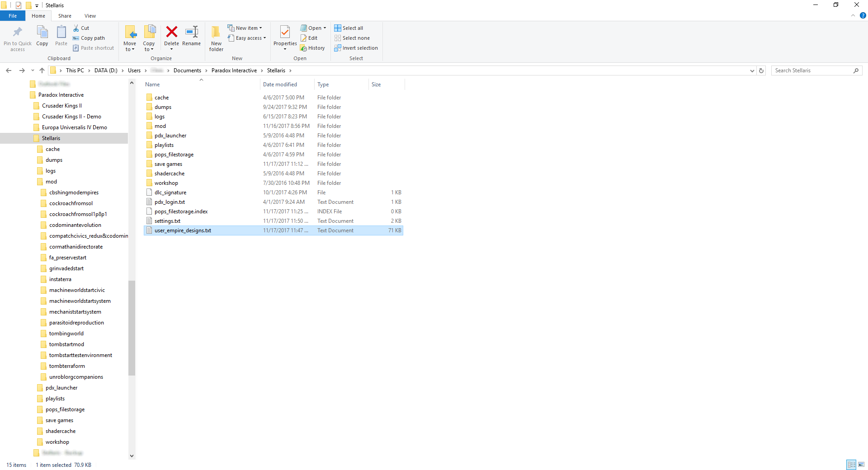The image size is (868, 470).
Task: Expand chevron after Documents in address bar
Action: tap(207, 70)
